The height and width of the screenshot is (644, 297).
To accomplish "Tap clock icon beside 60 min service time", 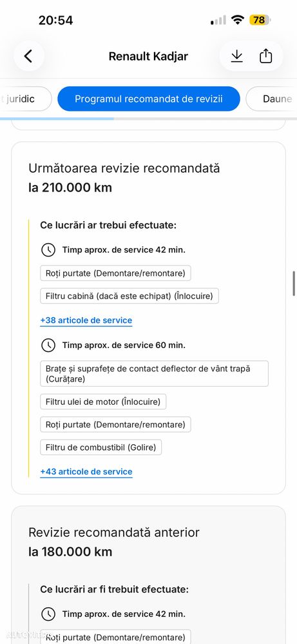I will point(48,346).
